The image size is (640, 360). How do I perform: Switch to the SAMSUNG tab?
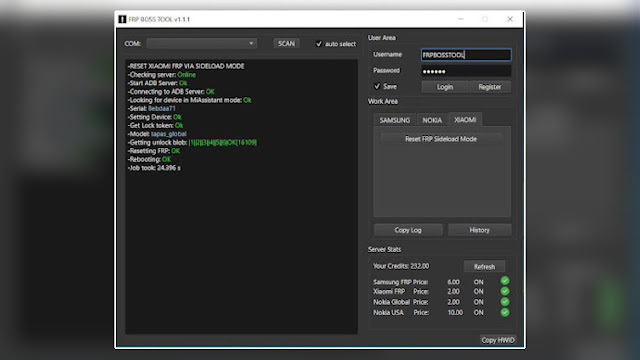[x=394, y=120]
